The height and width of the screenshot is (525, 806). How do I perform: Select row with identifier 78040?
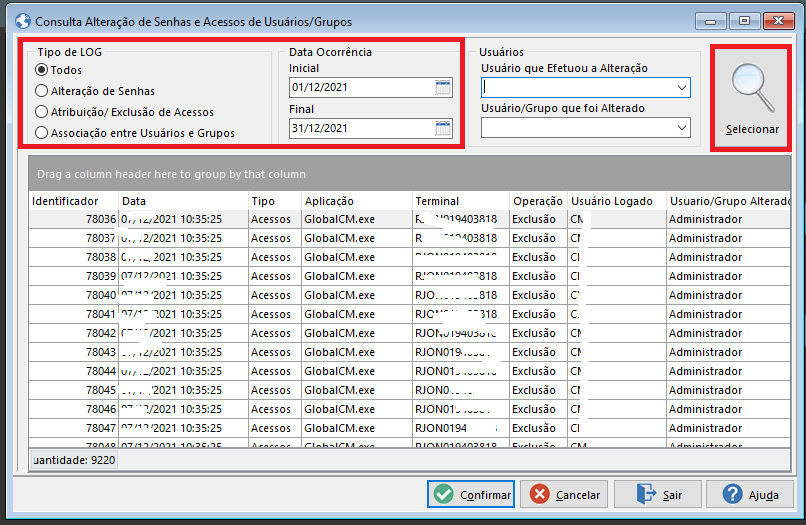[x=409, y=296]
